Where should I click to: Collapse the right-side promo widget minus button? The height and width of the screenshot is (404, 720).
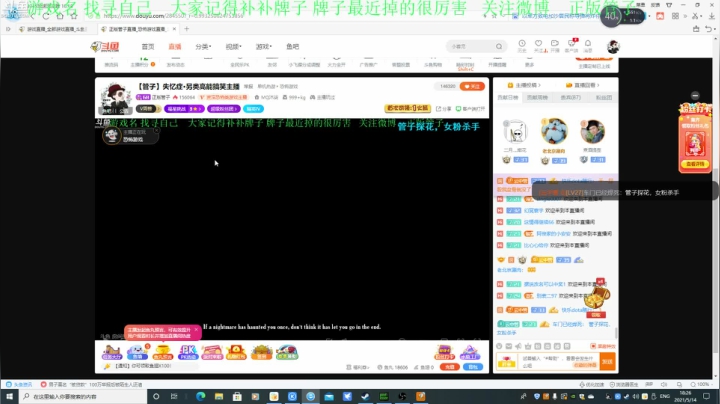pyautogui.click(x=695, y=95)
